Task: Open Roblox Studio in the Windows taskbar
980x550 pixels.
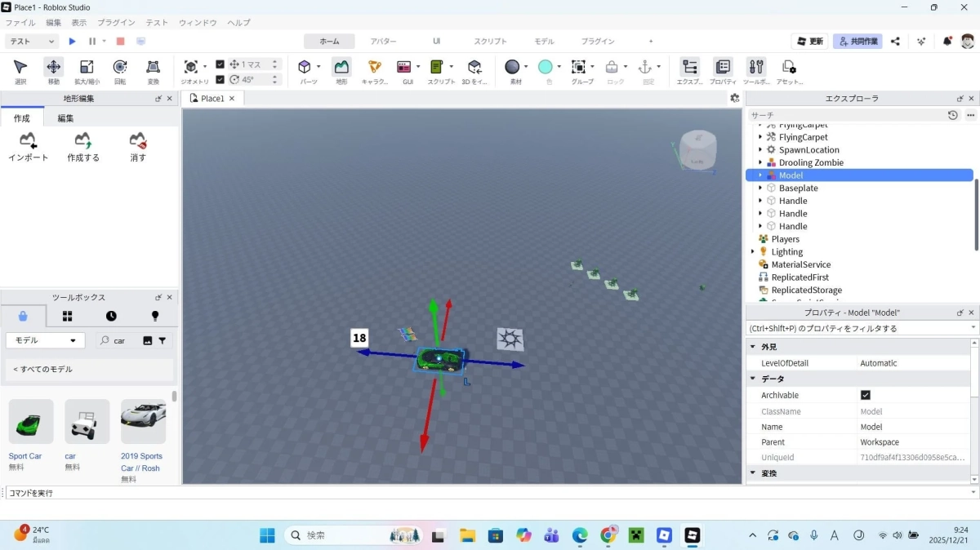Action: pos(693,535)
